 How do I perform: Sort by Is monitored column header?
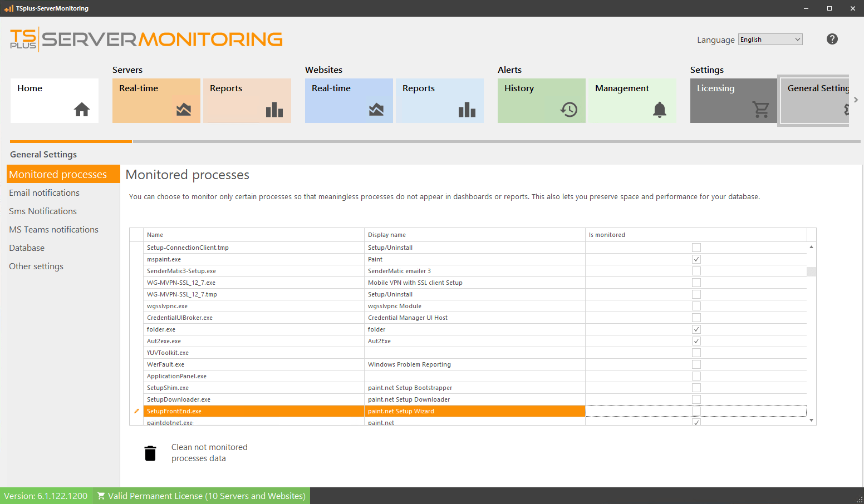pyautogui.click(x=696, y=235)
